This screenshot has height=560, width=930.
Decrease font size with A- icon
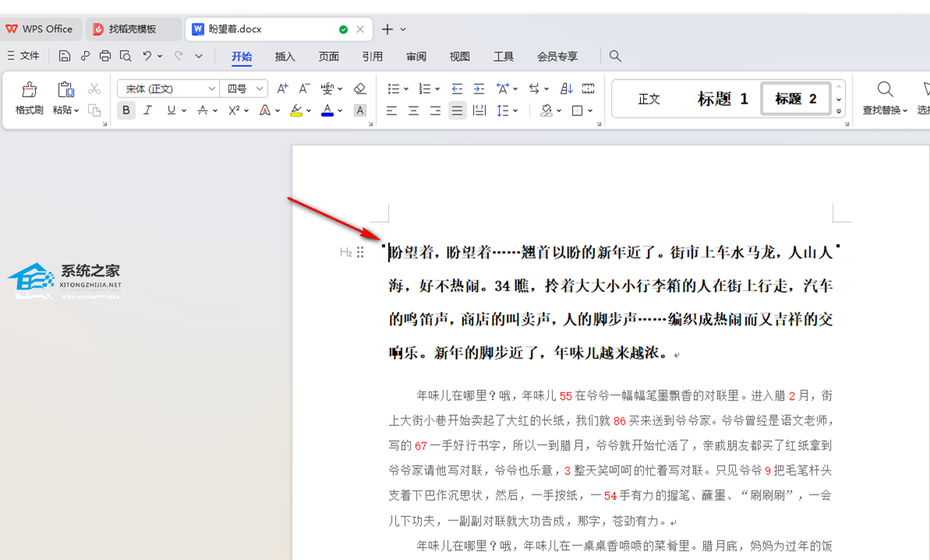[304, 89]
